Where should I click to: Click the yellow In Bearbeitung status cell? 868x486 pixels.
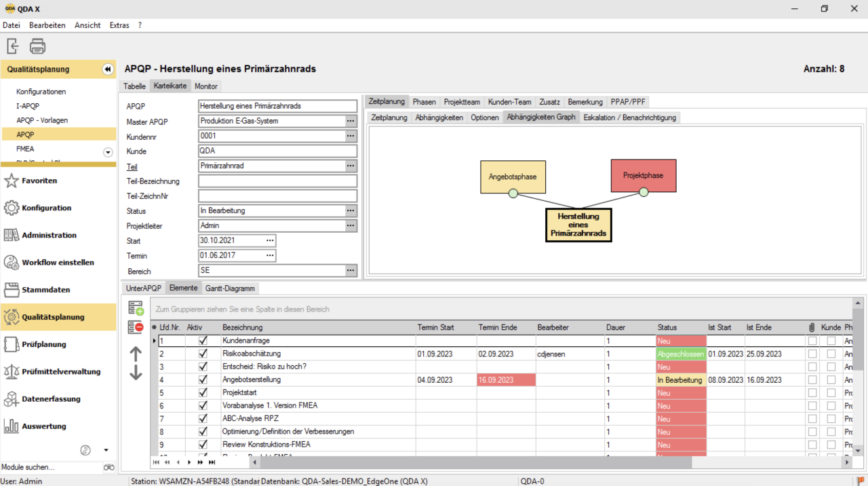(681, 380)
